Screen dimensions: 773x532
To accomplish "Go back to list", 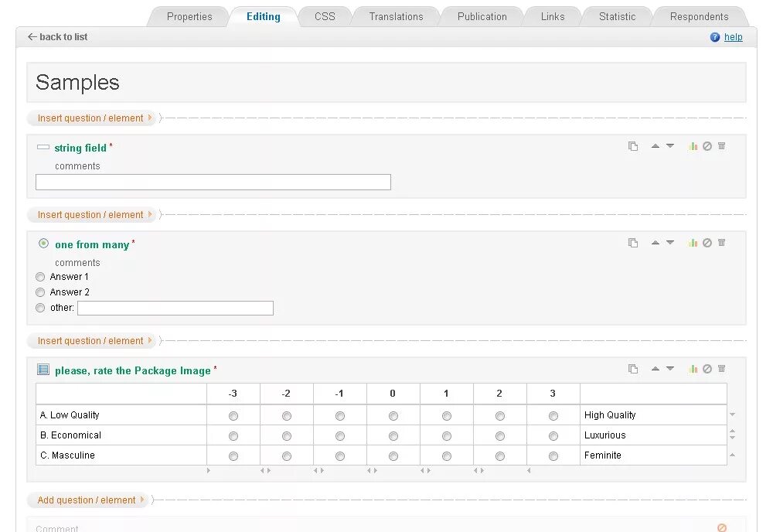I will coord(58,37).
